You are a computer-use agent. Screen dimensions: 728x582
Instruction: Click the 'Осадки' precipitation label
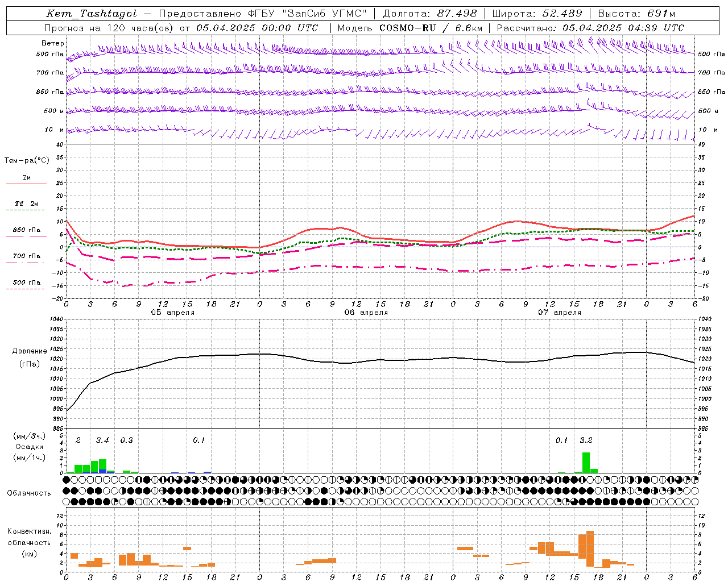(30, 447)
